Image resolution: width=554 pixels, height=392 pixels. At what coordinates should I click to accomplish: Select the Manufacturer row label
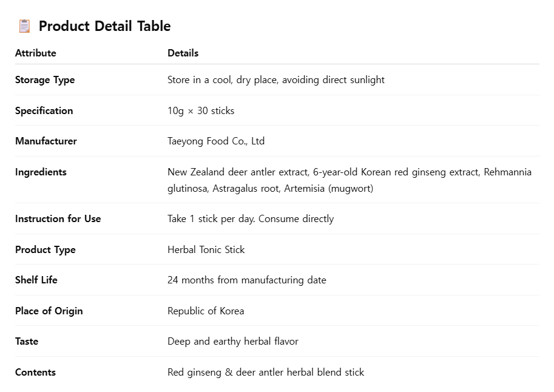[x=46, y=141]
